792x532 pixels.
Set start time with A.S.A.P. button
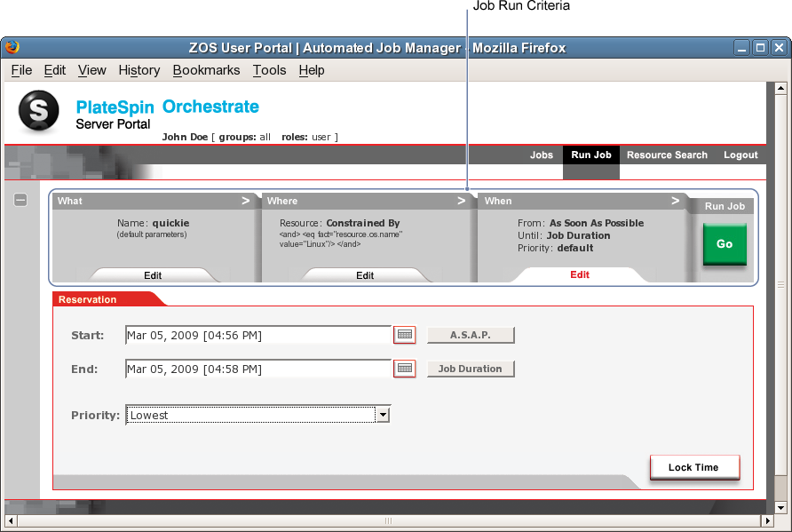[471, 335]
